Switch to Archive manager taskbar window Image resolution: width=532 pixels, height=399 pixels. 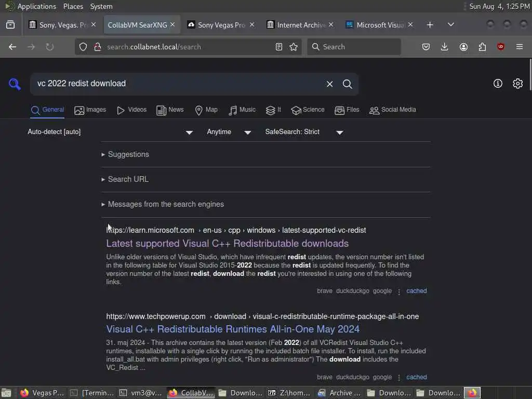[x=340, y=393]
